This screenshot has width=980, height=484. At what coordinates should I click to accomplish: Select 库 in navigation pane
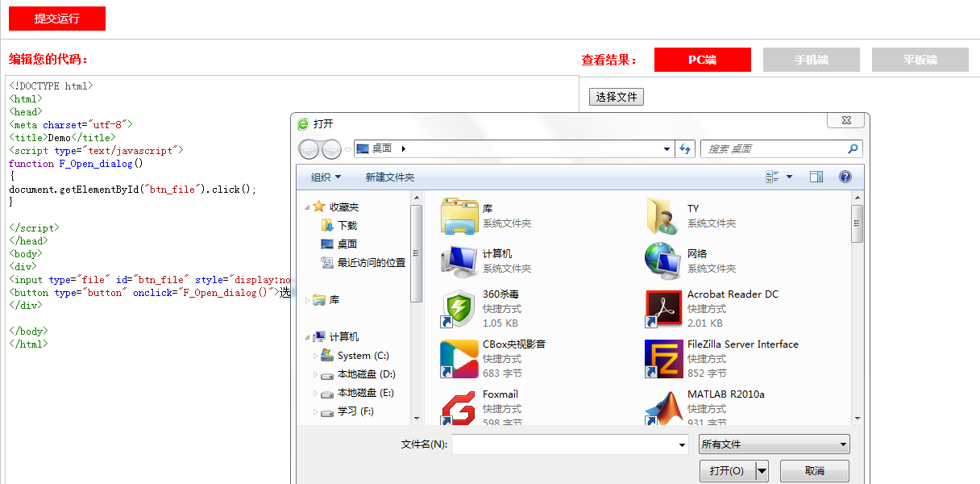click(334, 300)
